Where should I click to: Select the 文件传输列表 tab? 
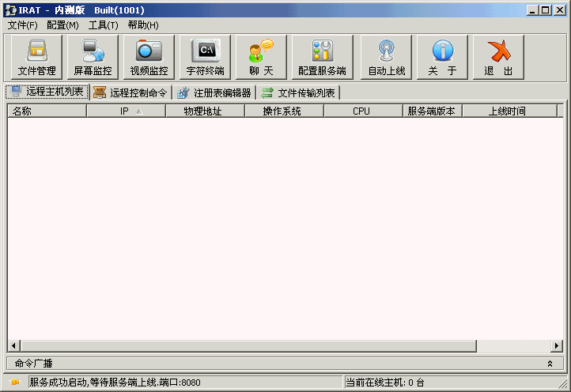click(299, 92)
